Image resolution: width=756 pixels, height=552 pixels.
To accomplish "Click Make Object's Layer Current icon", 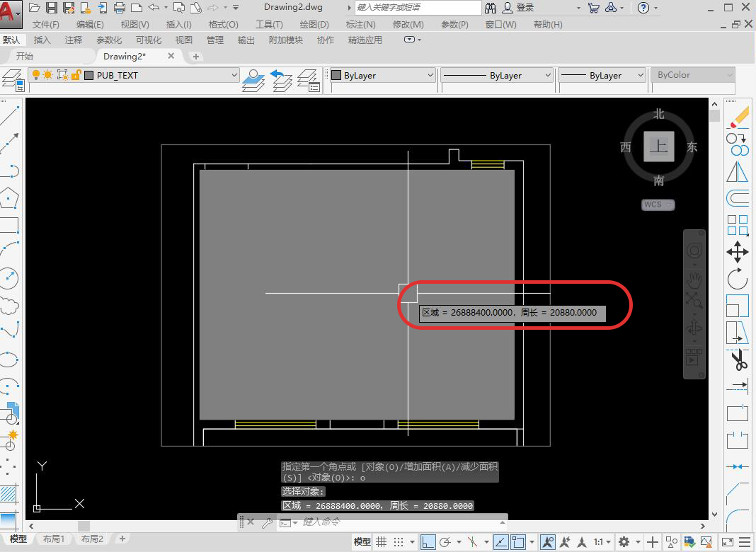I will (254, 80).
